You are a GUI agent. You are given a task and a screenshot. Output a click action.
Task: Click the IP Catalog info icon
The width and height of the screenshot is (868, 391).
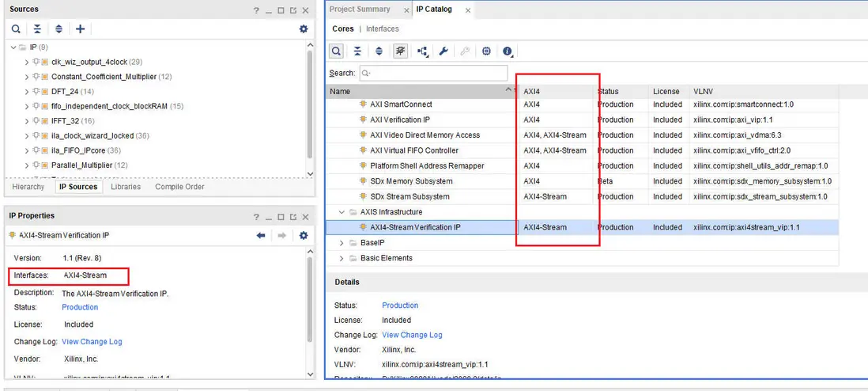[x=507, y=51]
